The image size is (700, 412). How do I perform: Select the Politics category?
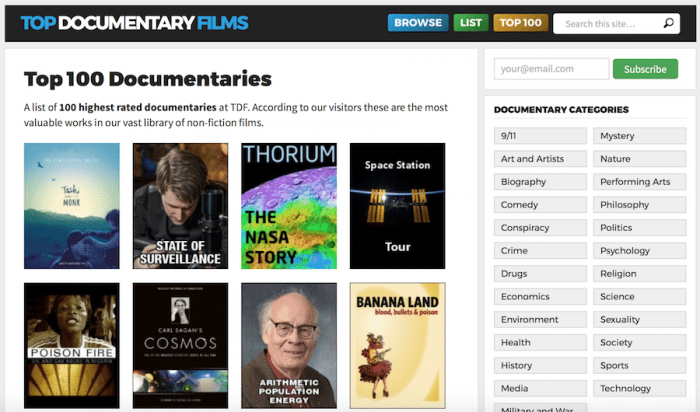pyautogui.click(x=639, y=228)
